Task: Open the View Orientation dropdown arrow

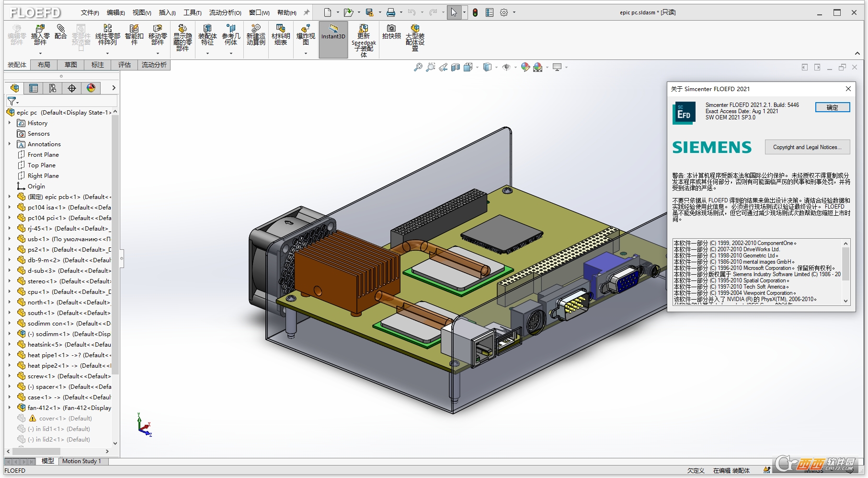Action: (x=477, y=67)
